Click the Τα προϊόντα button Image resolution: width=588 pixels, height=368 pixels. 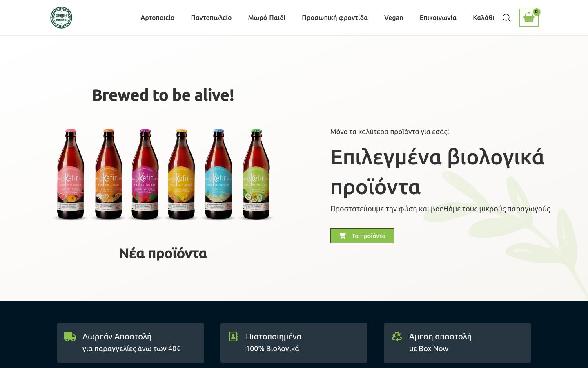pyautogui.click(x=362, y=236)
